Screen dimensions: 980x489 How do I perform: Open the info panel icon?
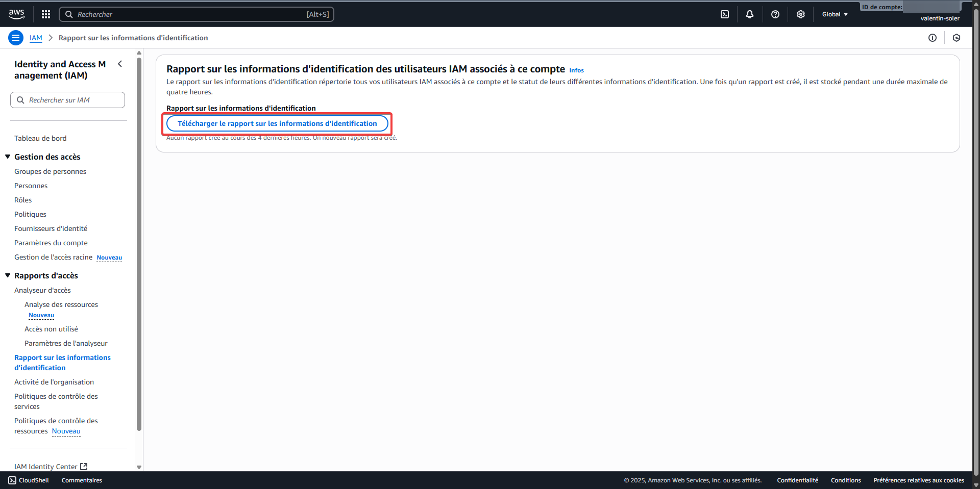pyautogui.click(x=933, y=38)
